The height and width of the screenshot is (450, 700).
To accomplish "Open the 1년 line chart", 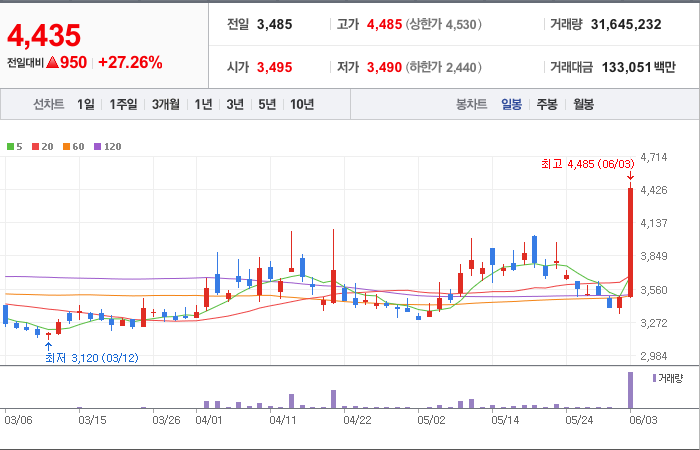I will tap(203, 104).
